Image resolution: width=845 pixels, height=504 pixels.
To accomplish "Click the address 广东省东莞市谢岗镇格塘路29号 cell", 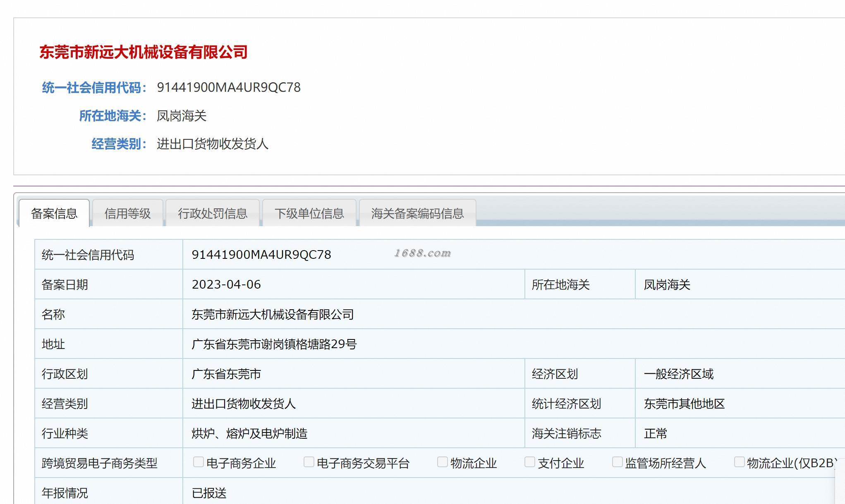I will tap(274, 344).
